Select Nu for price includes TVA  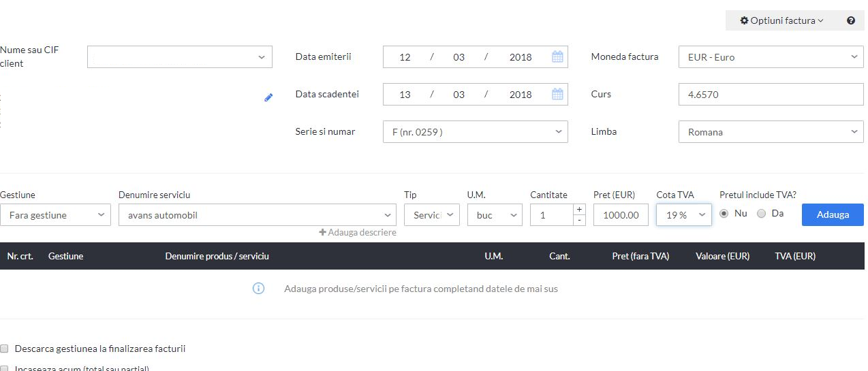click(x=724, y=214)
